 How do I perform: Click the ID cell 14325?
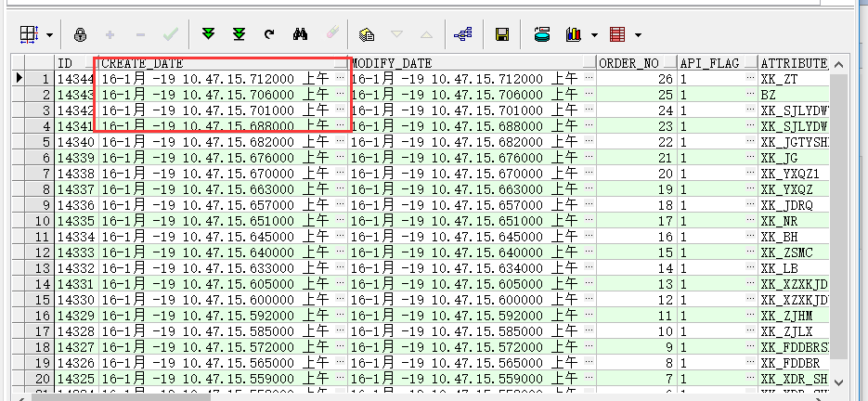pos(76,380)
